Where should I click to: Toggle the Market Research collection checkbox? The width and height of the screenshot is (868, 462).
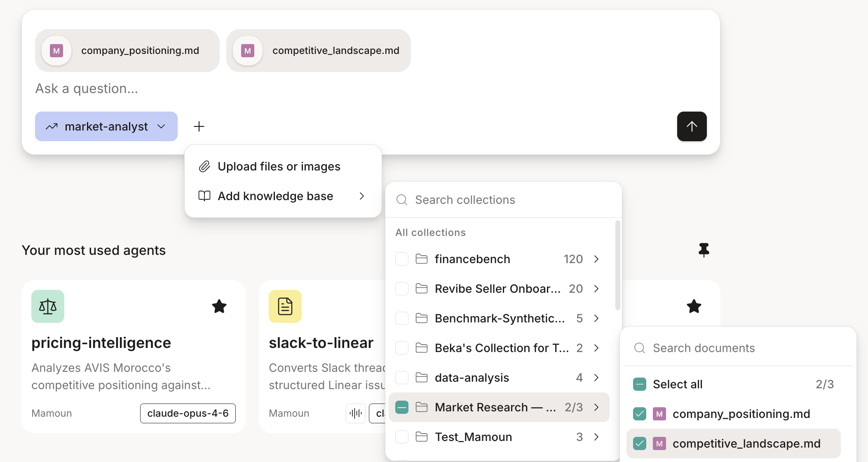(x=402, y=407)
